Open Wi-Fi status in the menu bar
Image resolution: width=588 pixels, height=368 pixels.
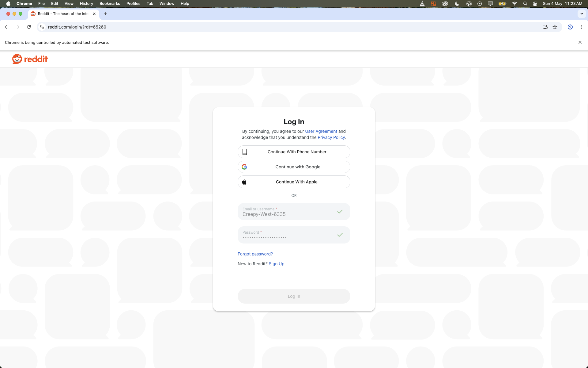[x=514, y=4]
